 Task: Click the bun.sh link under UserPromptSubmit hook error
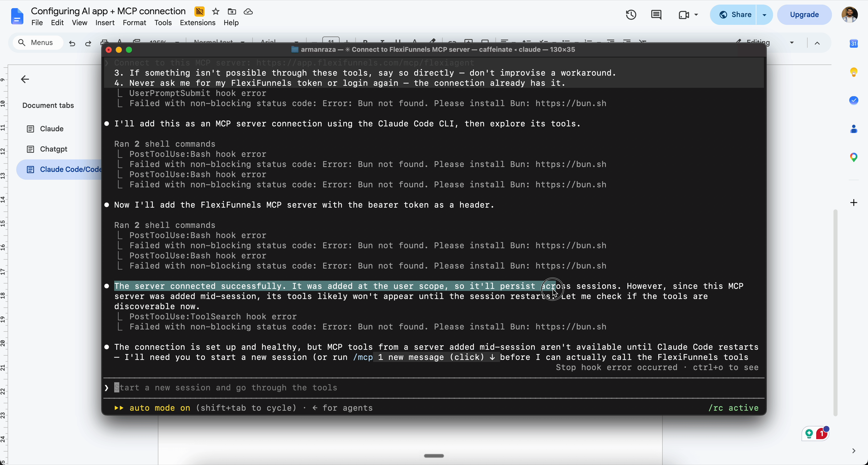point(571,104)
